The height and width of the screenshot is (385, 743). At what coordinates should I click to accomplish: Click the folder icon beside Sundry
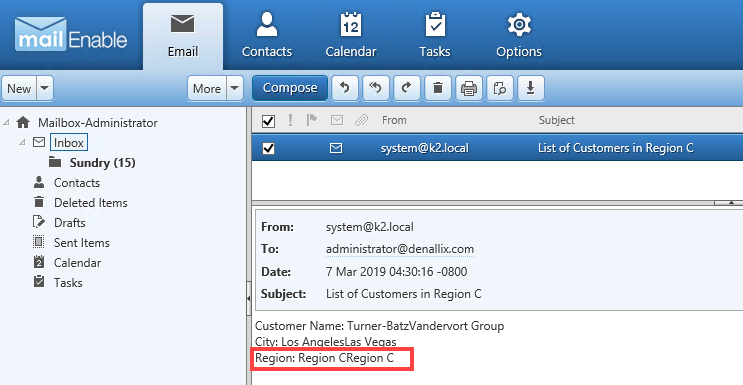click(x=55, y=162)
